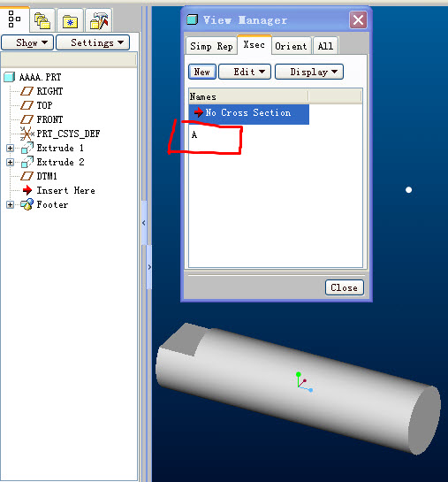The width and height of the screenshot is (448, 482).
Task: Click the DTM1 datum plane icon
Action: (x=27, y=176)
